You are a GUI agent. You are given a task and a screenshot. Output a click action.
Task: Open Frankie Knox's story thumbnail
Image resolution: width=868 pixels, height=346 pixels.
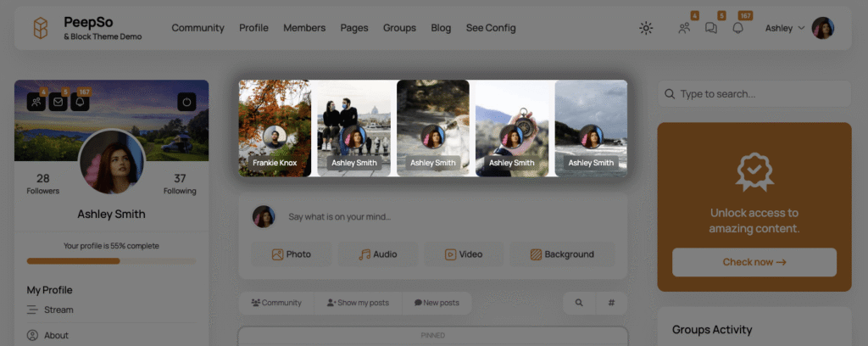[275, 128]
